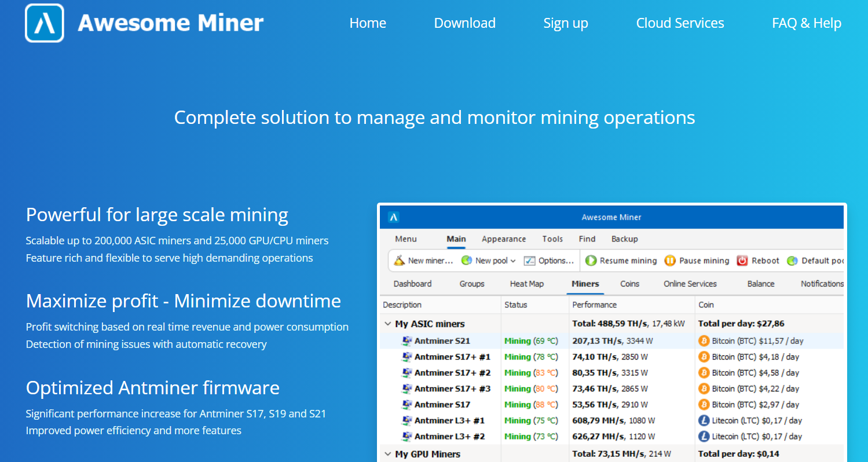Screen dimensions: 868x462
Task: Click the Pause mining icon
Action: 670,261
